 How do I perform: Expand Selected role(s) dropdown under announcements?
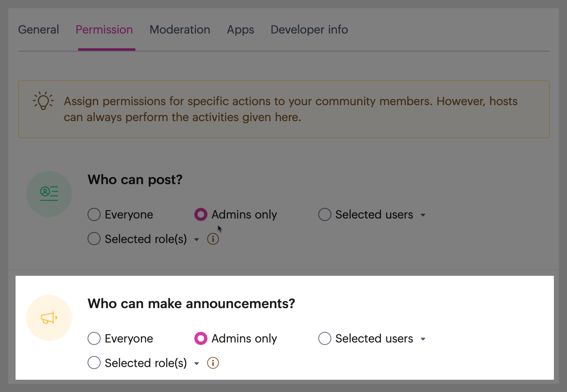tap(197, 363)
